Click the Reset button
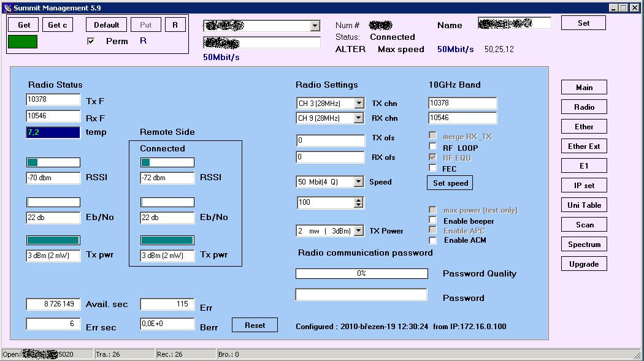The height and width of the screenshot is (361, 644). 255,325
